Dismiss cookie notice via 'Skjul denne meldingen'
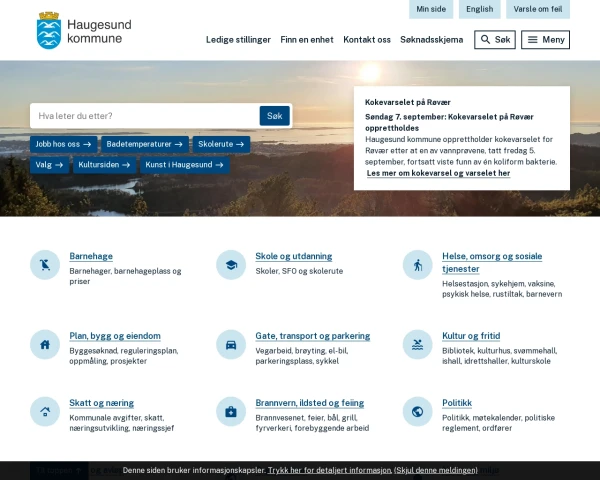Image resolution: width=600 pixels, height=480 pixels. pos(436,470)
